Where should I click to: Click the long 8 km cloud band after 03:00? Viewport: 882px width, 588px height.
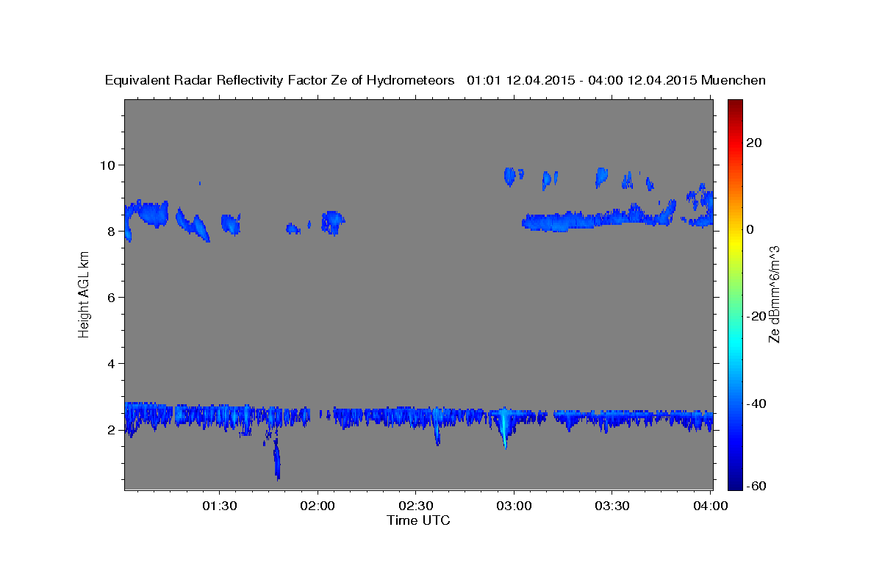tap(599, 220)
